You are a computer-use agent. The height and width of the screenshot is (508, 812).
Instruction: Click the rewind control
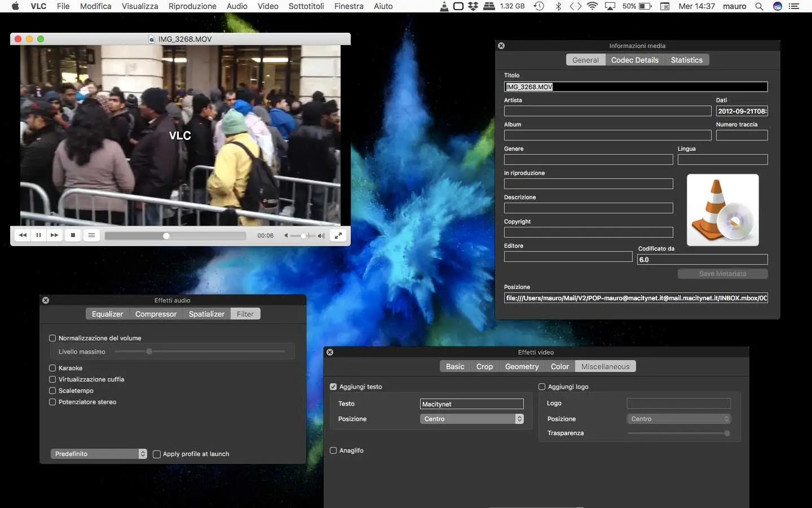tap(23, 235)
